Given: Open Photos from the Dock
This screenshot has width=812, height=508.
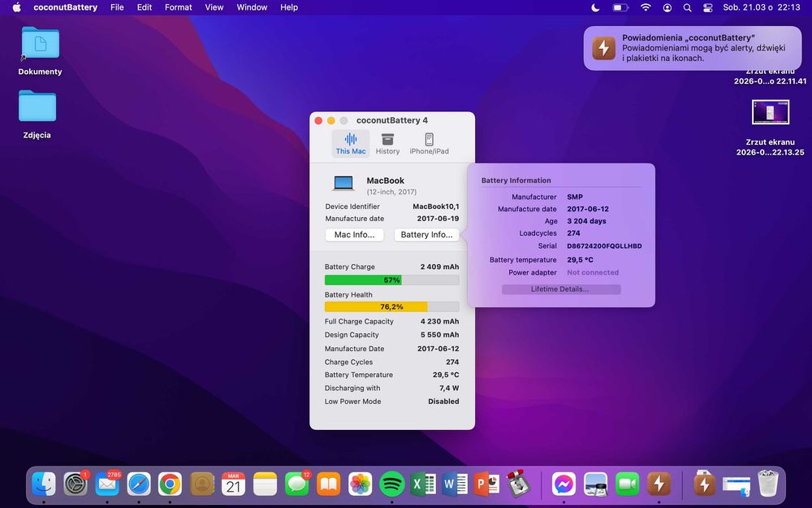Looking at the screenshot, I should tap(360, 484).
